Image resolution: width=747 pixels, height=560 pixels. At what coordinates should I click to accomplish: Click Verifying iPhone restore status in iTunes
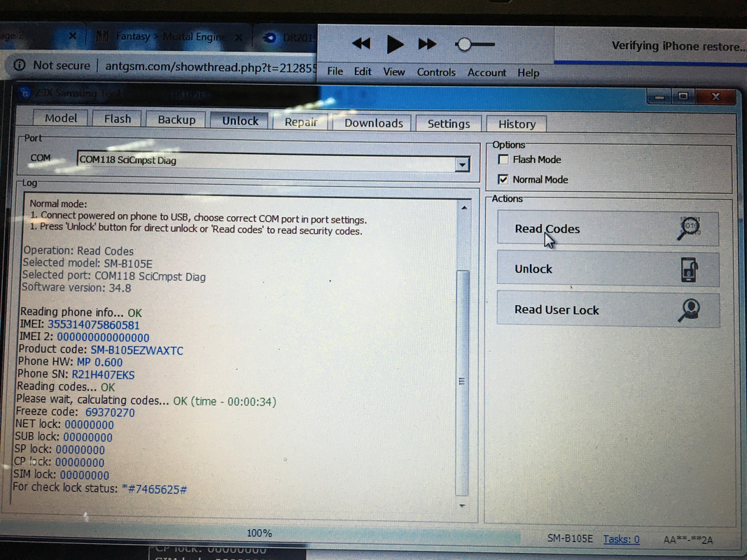pos(678,46)
